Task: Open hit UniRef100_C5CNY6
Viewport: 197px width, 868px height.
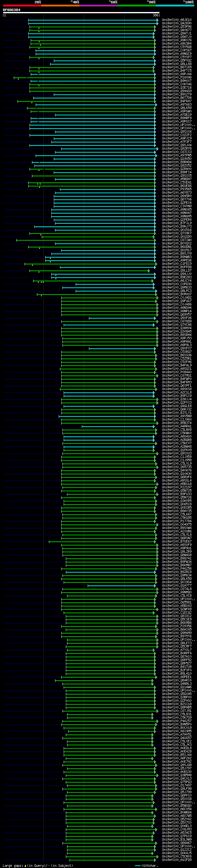Action: pos(177,857)
